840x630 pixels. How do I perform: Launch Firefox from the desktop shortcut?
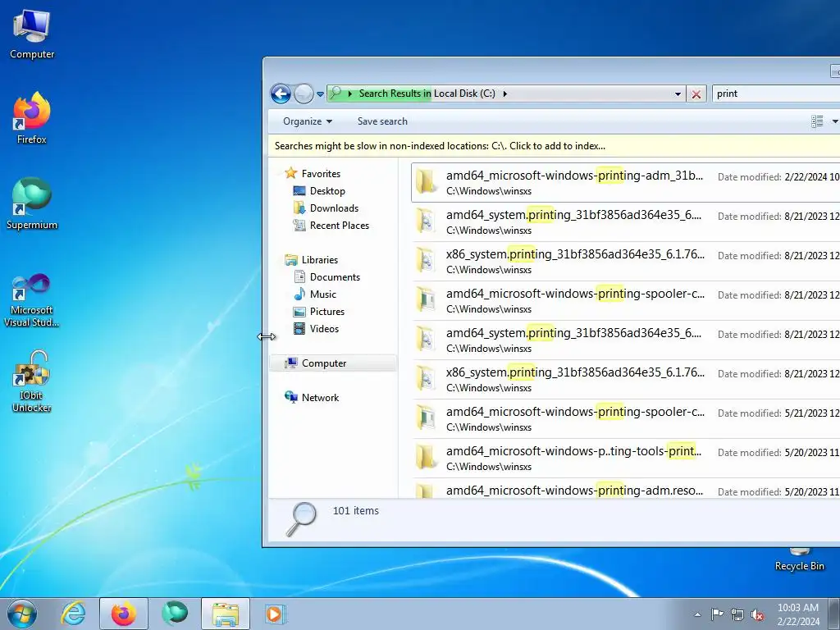tap(32, 118)
